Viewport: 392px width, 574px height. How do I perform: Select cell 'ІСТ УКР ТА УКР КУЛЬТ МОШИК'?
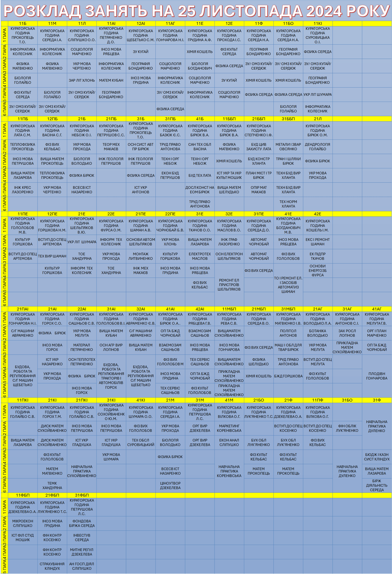coord(229,175)
